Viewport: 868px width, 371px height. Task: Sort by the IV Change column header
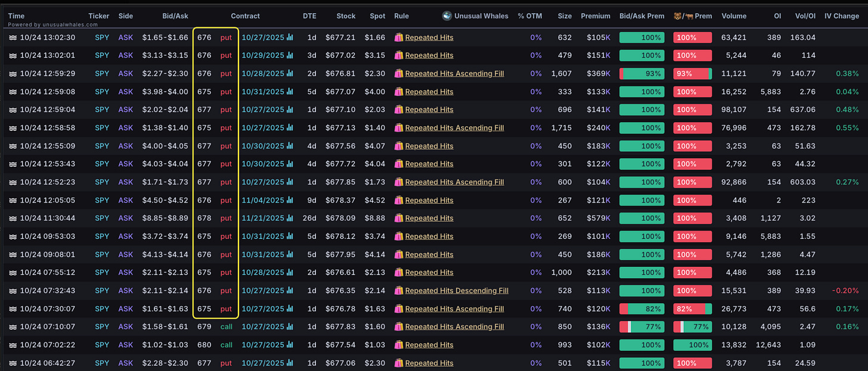(x=841, y=16)
